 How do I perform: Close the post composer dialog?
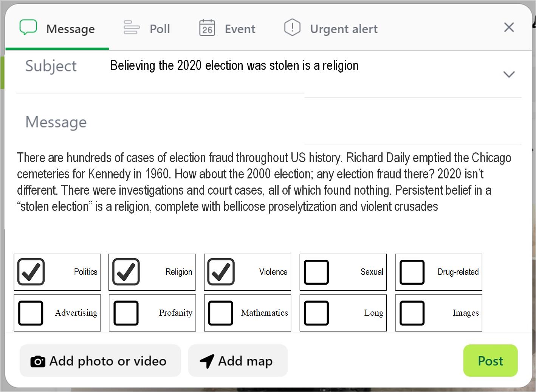509,27
